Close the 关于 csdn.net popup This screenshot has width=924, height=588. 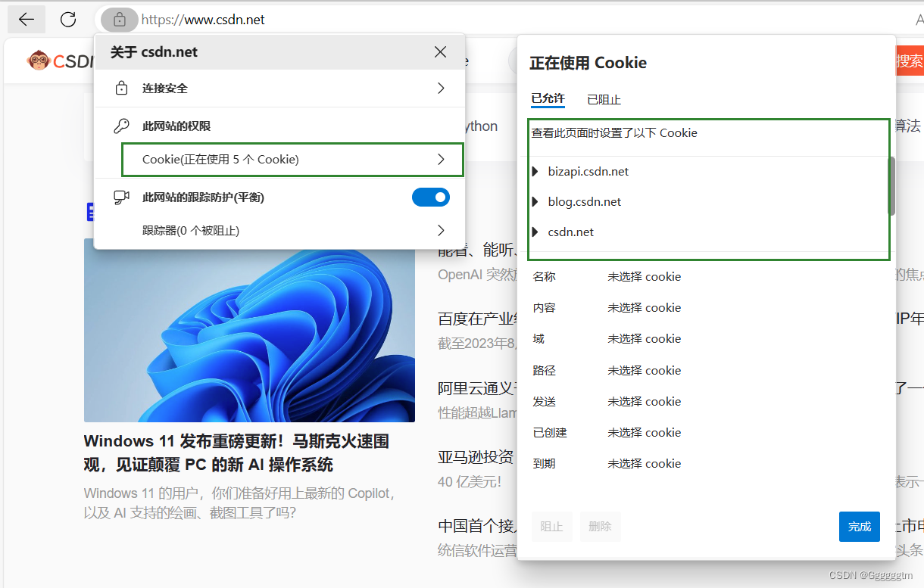(x=441, y=52)
